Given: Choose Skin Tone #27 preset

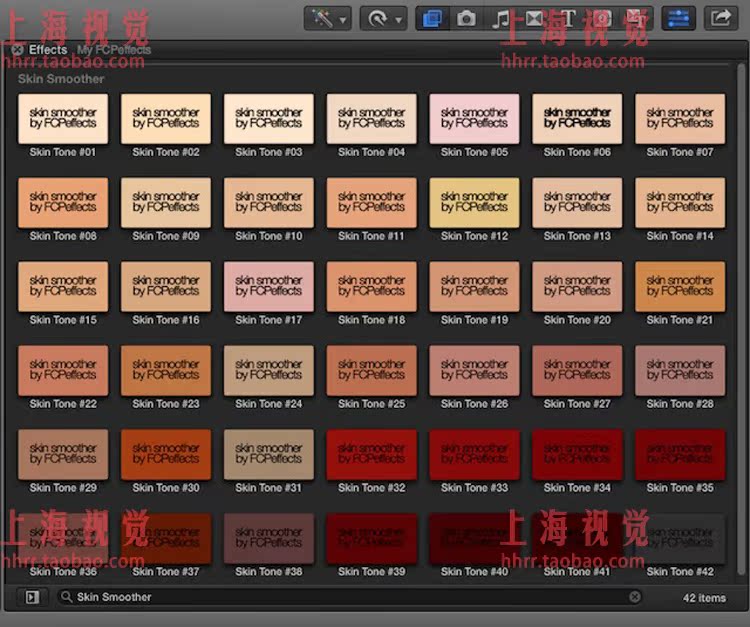Looking at the screenshot, I should click(x=577, y=371).
